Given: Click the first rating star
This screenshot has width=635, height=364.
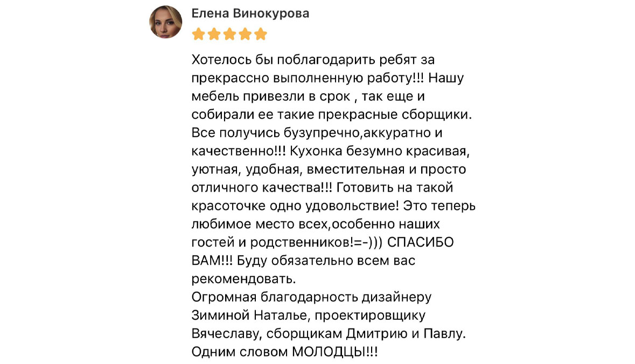Looking at the screenshot, I should coord(198,34).
